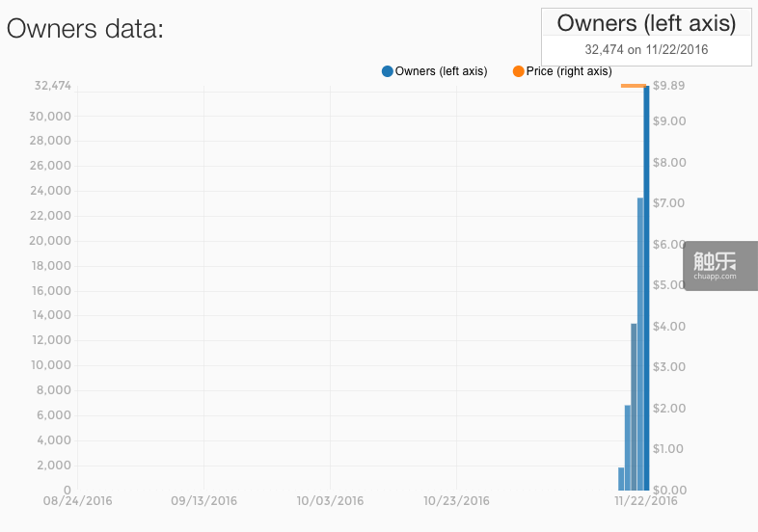Click the orange price line segment
This screenshot has width=758, height=532.
pos(633,86)
